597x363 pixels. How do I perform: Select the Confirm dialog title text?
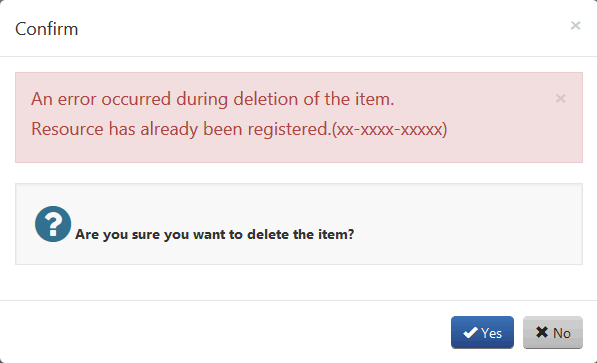pyautogui.click(x=46, y=29)
